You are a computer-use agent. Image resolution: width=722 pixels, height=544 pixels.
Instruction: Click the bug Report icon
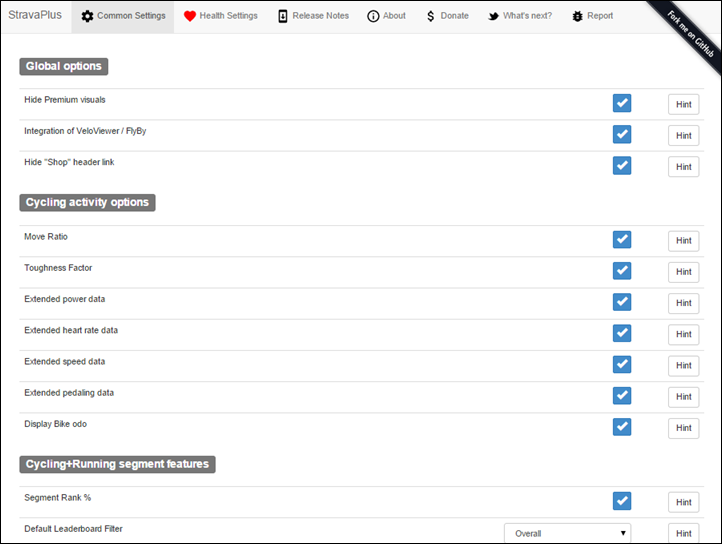(x=577, y=16)
